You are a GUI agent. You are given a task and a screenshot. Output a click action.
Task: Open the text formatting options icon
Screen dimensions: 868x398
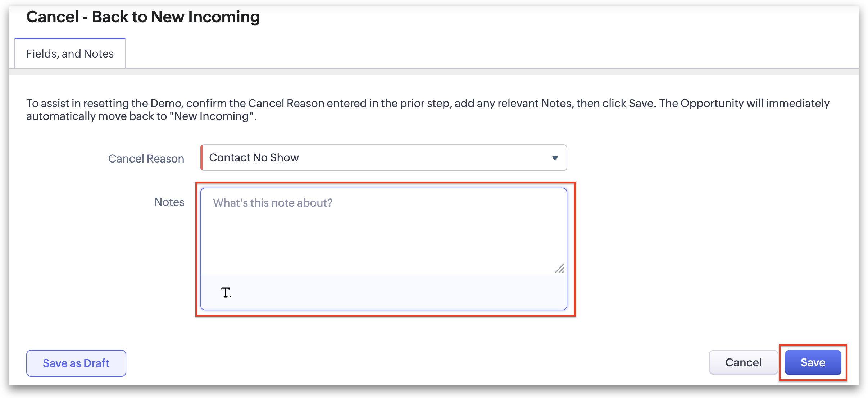tap(226, 293)
